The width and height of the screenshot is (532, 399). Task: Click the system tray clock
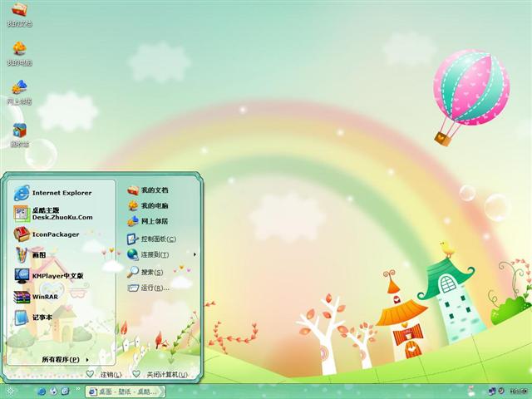[518, 392]
